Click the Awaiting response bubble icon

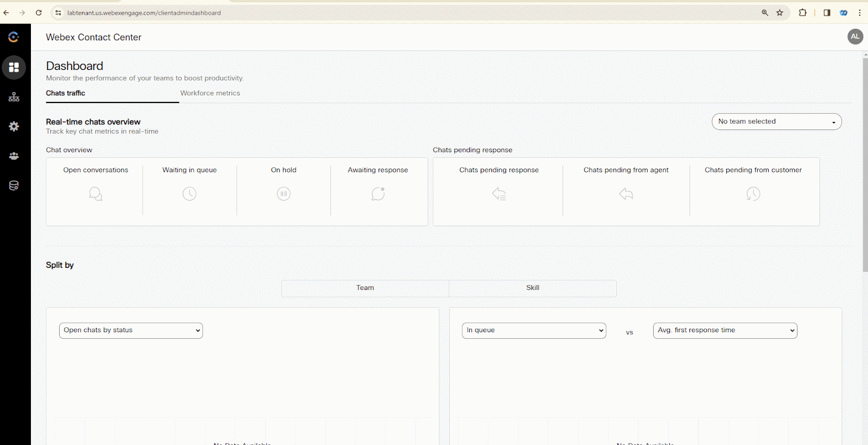click(378, 194)
